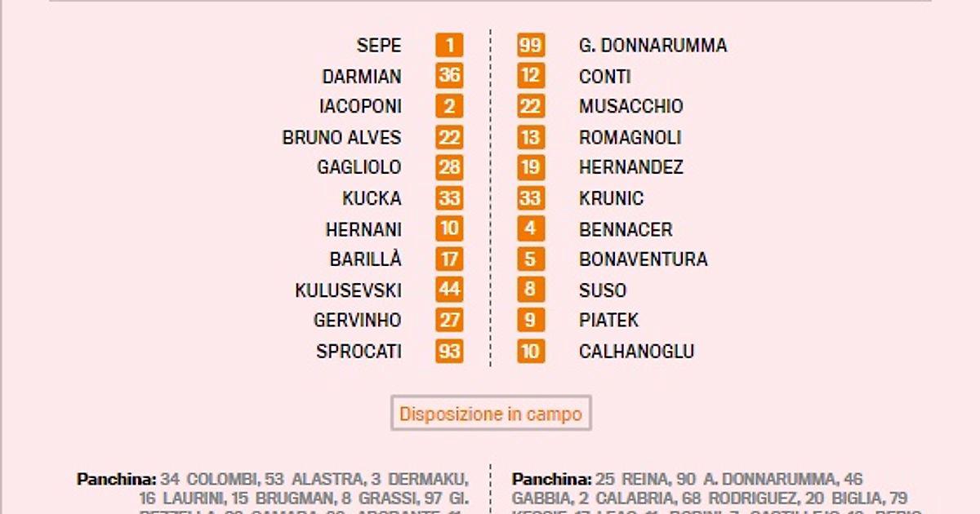Click the number 17 badge beside Barillà
Screen dimensions: 980x514
click(449, 259)
